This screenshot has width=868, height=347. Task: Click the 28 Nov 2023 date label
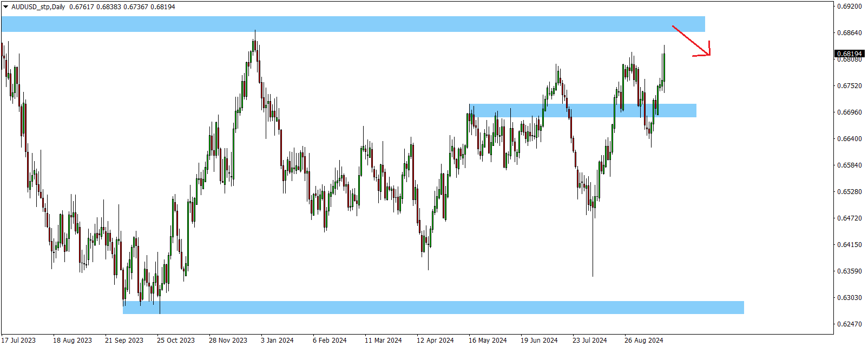228,341
